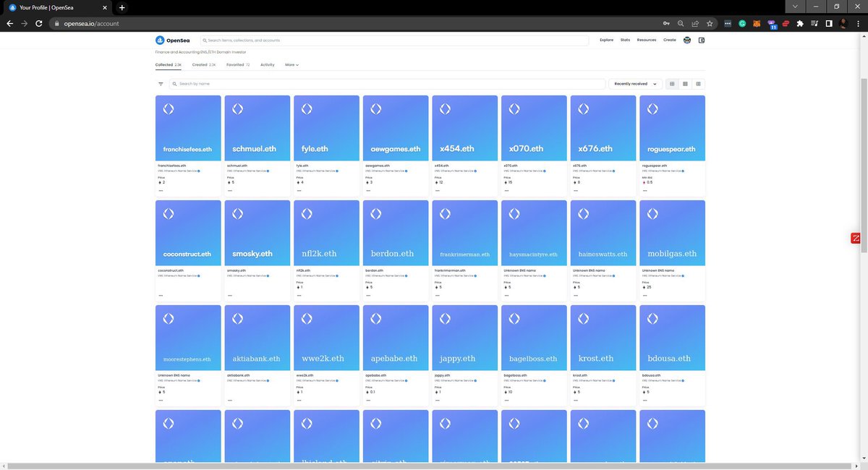The width and height of the screenshot is (868, 470).
Task: Open the Chrome profile avatar
Action: click(x=843, y=23)
